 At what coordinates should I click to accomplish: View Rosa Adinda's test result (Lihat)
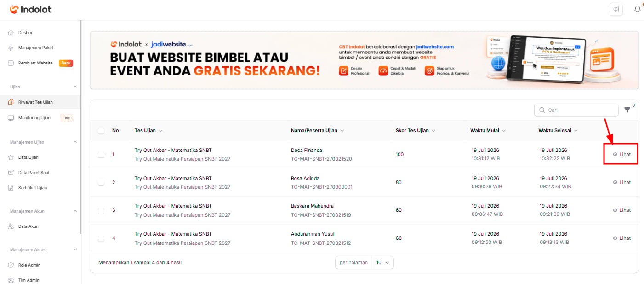point(621,182)
